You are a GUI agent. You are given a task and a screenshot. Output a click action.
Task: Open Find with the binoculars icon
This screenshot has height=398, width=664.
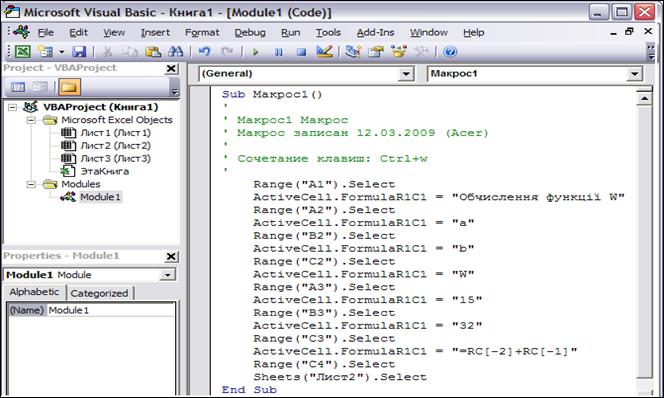pyautogui.click(x=176, y=52)
